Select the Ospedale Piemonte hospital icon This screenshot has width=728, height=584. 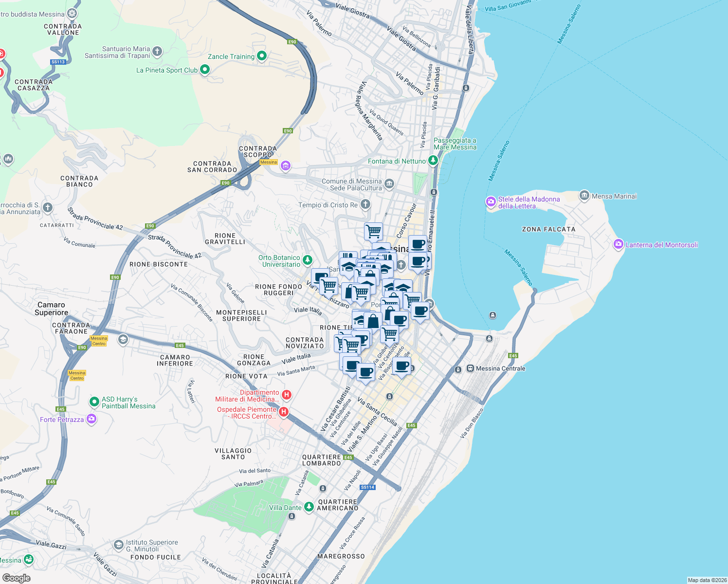[x=284, y=411]
